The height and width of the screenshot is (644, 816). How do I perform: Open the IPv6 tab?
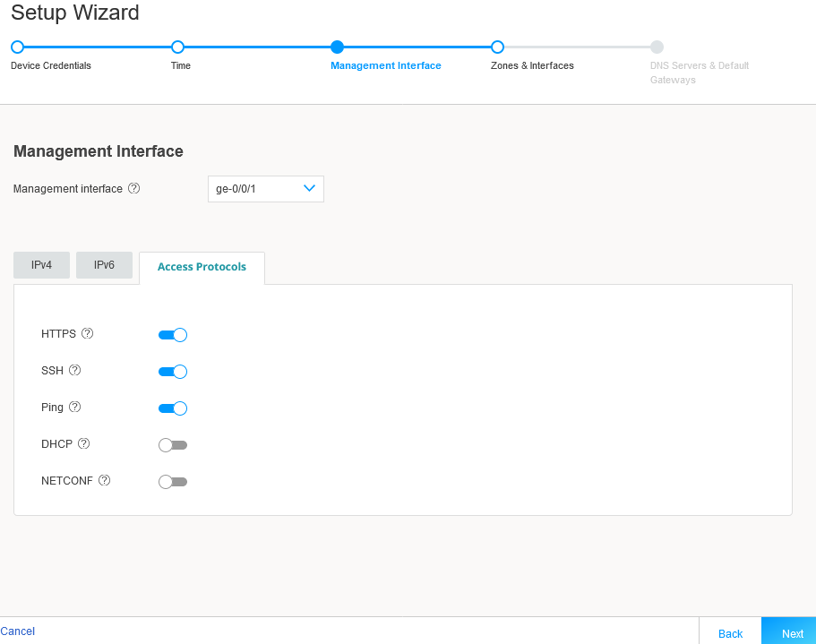click(104, 264)
